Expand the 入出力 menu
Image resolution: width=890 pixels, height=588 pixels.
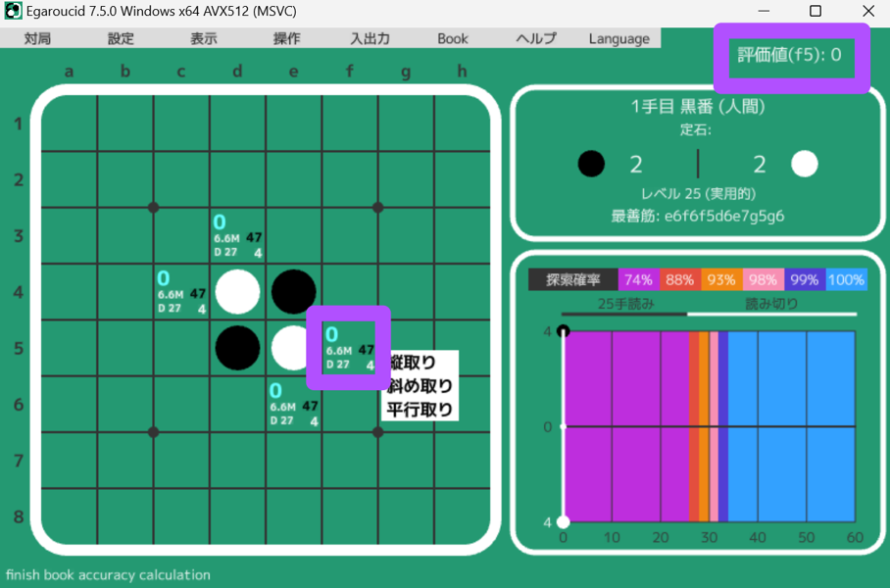(x=370, y=39)
